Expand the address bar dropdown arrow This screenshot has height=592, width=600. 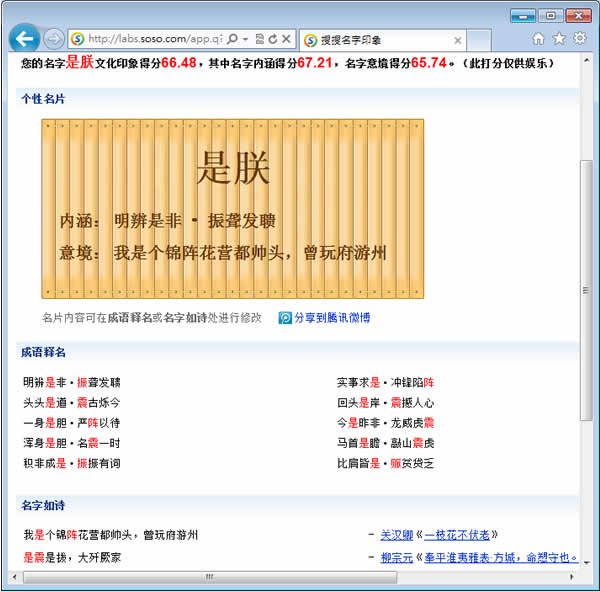(x=245, y=39)
